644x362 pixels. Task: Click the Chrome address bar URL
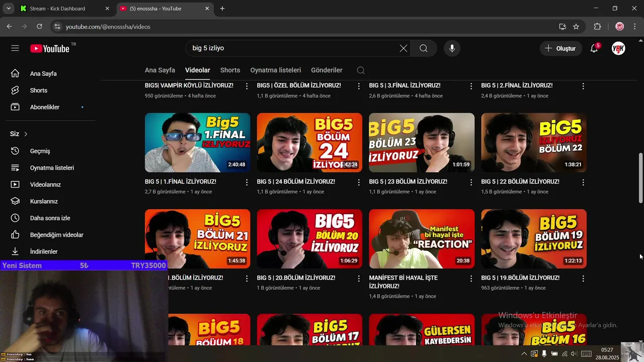tap(108, 27)
